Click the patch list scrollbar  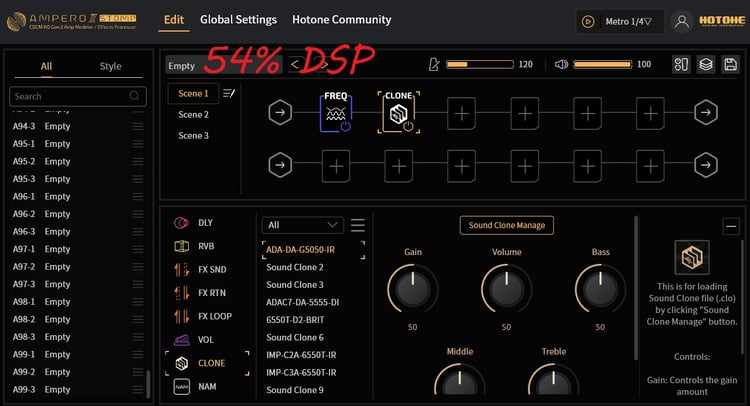148,384
